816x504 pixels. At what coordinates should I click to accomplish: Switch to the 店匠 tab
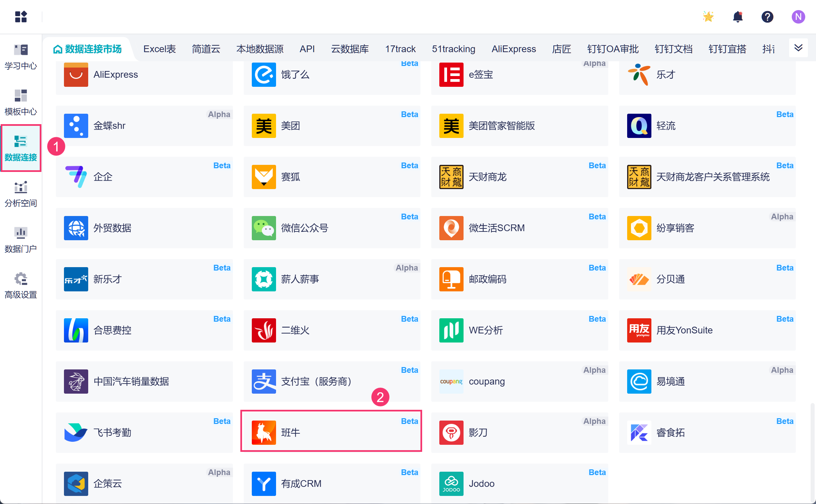click(562, 49)
